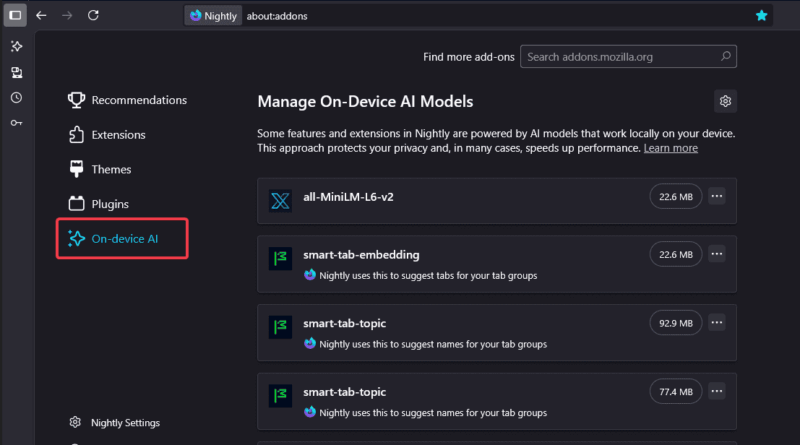Click the search magnifier icon
This screenshot has height=445, width=800.
[726, 56]
